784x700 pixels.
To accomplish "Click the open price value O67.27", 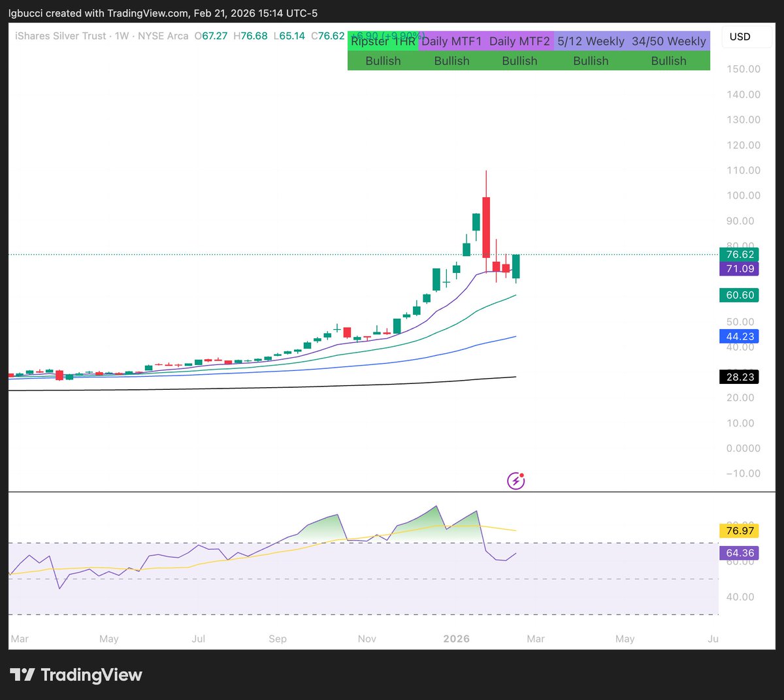I will pyautogui.click(x=211, y=36).
